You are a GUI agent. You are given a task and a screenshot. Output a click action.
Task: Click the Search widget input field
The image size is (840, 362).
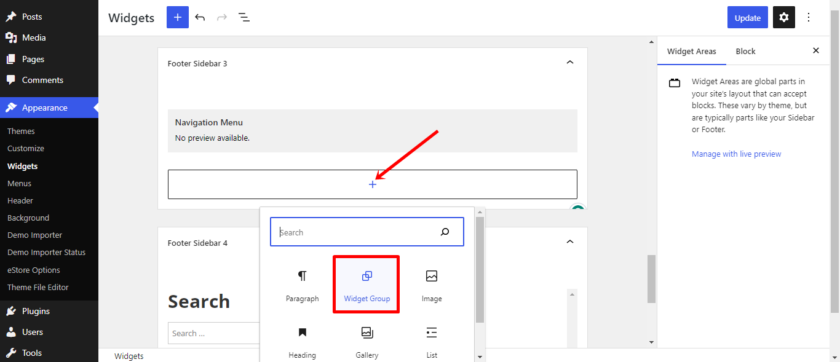214,333
